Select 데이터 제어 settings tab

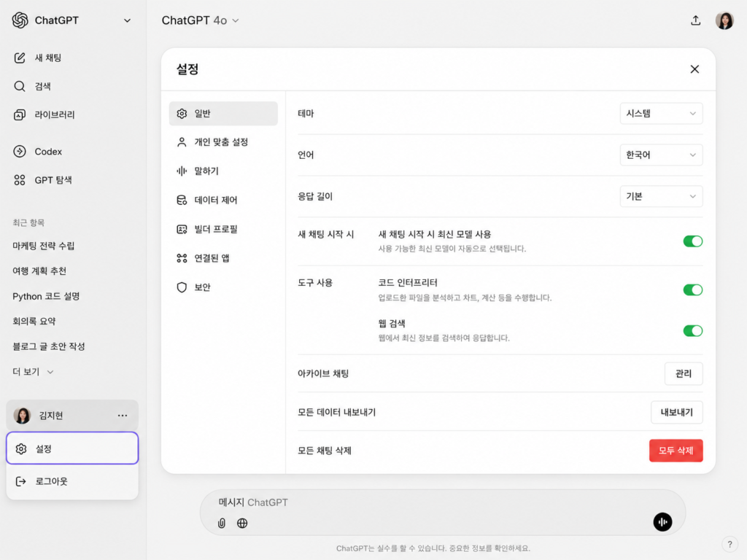click(223, 200)
